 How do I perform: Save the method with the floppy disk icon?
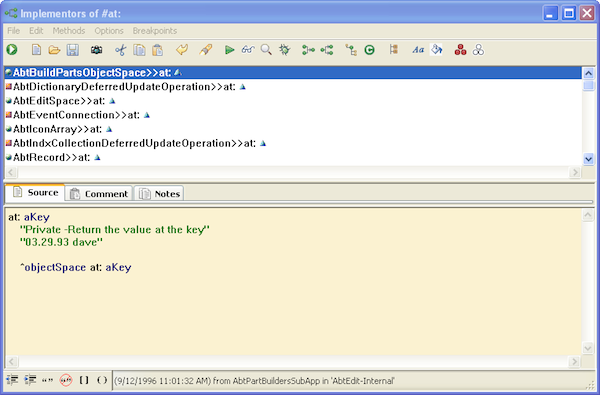click(73, 50)
